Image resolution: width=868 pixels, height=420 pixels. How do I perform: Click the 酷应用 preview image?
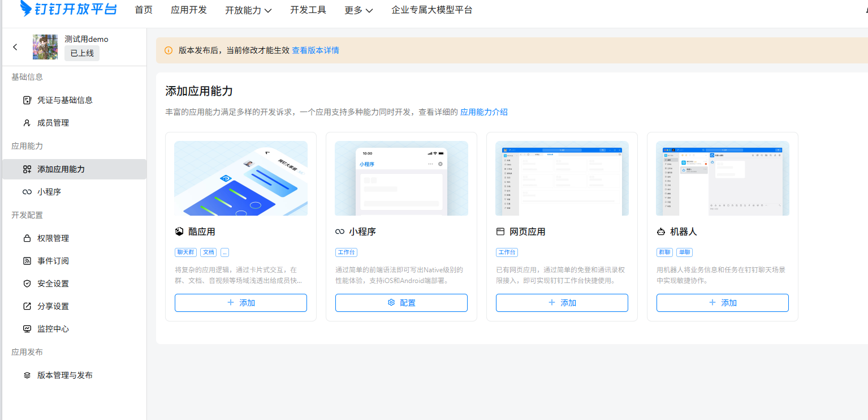tap(241, 178)
